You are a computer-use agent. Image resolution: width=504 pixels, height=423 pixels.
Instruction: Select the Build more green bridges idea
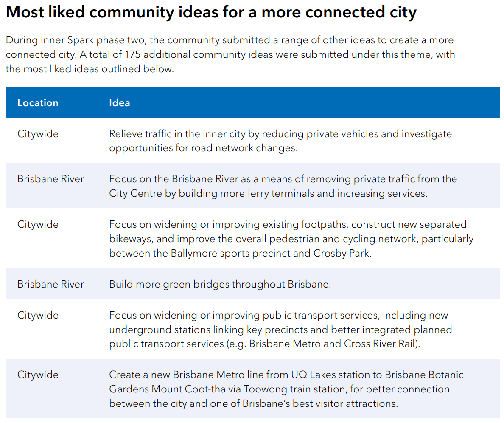click(x=220, y=284)
